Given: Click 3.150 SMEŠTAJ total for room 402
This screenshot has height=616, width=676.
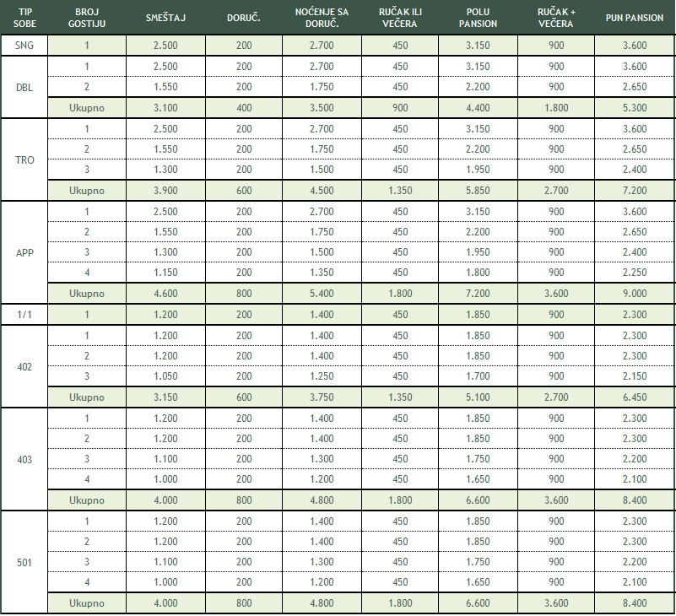Looking at the screenshot, I should tap(165, 397).
